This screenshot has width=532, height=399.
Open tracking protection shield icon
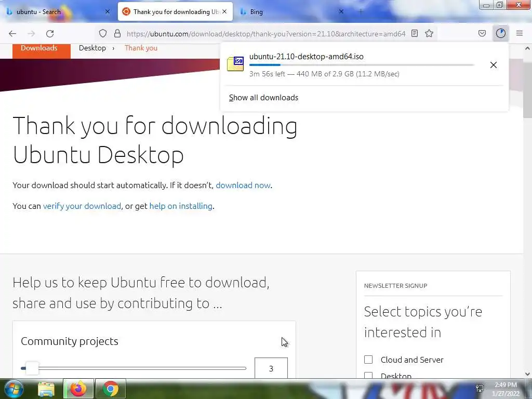pyautogui.click(x=103, y=33)
